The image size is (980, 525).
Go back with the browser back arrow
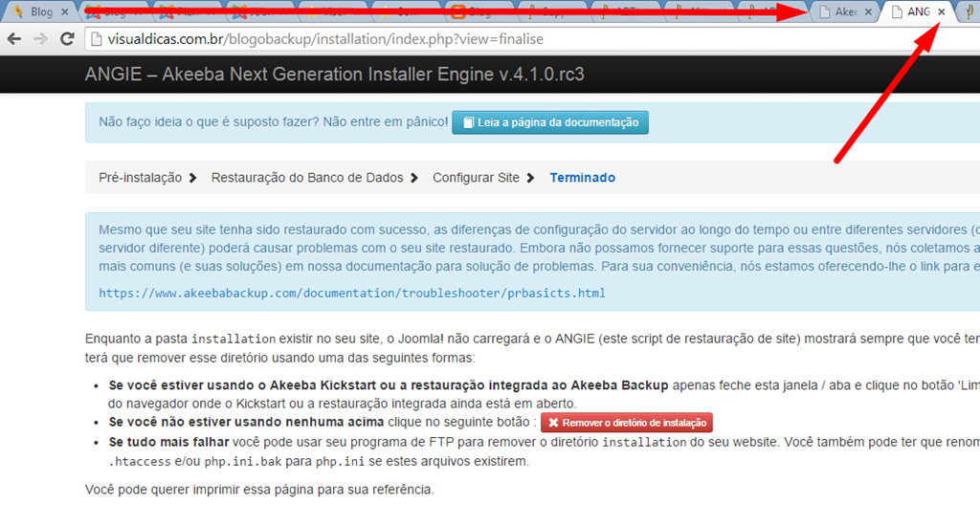coord(13,39)
